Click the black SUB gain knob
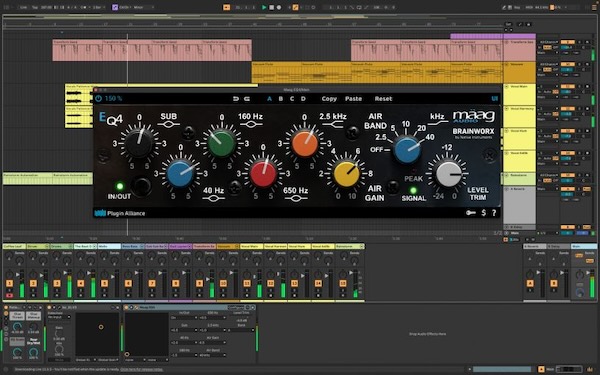This screenshot has height=375, width=600. 139,143
